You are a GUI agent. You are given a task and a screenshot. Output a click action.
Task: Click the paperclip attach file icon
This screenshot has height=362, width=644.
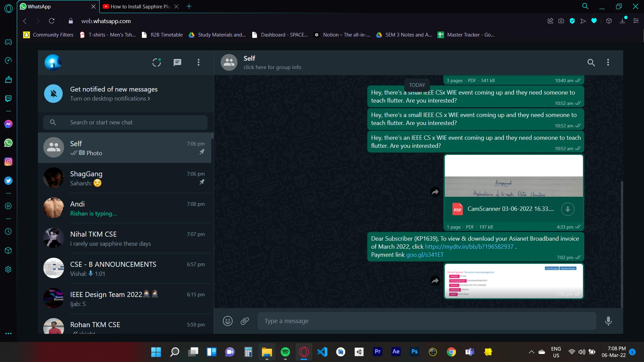(x=245, y=321)
